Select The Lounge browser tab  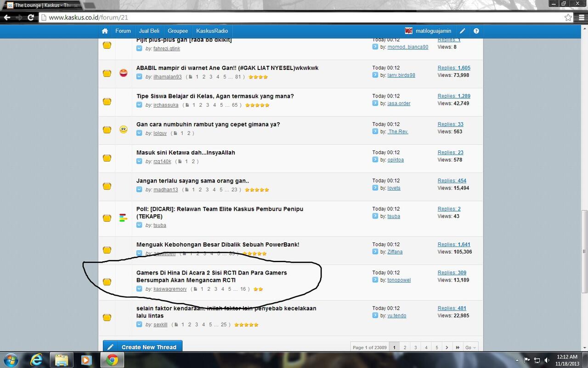point(42,5)
